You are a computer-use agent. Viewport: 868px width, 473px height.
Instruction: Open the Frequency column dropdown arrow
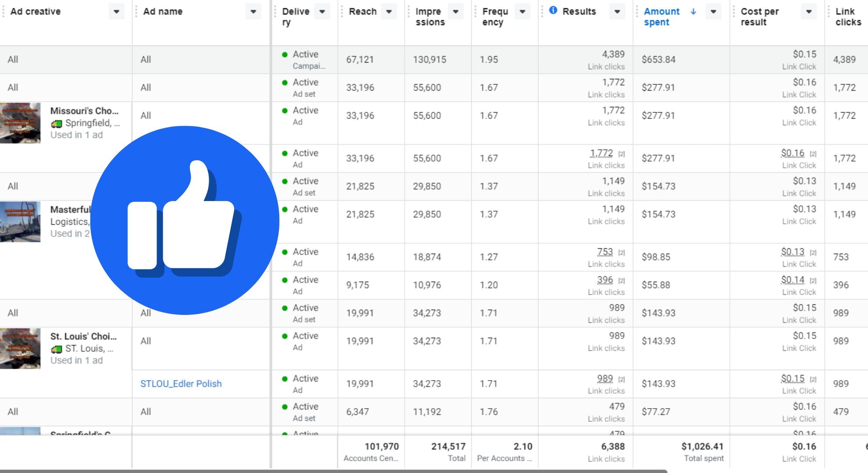(522, 12)
